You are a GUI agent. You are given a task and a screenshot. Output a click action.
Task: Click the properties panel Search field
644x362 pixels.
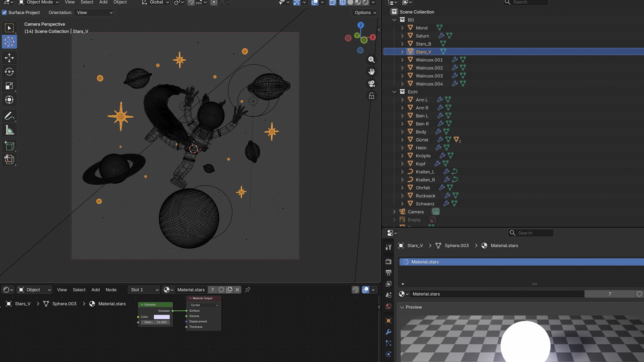tap(531, 233)
